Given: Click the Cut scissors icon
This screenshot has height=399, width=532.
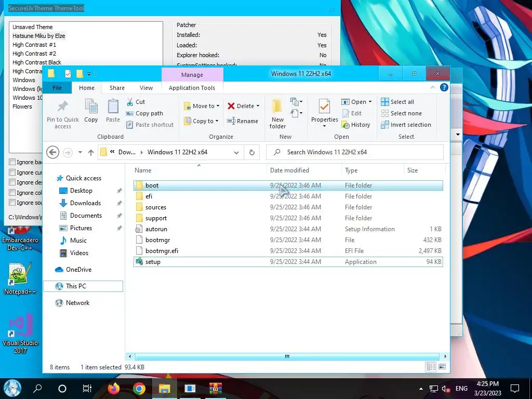Looking at the screenshot, I should [x=130, y=102].
